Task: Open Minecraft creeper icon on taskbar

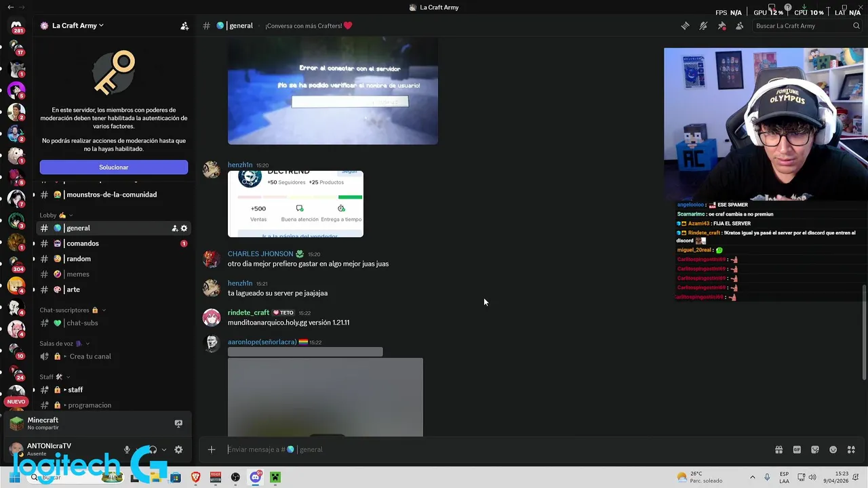Action: [x=275, y=477]
